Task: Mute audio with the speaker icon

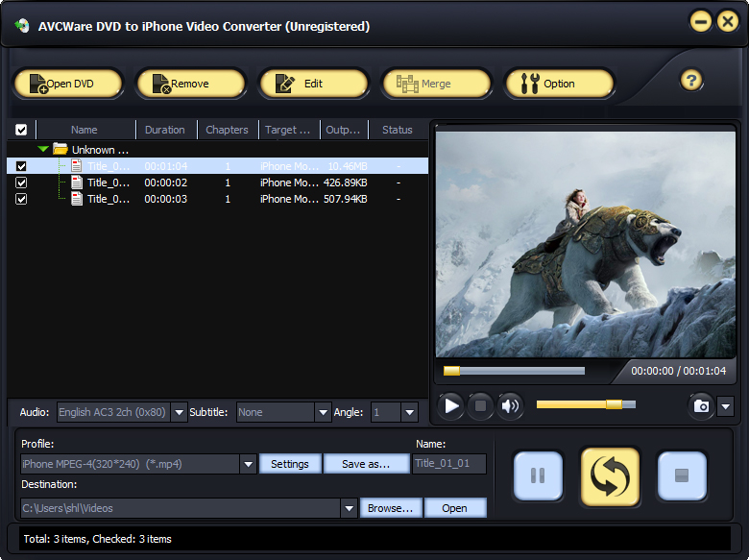Action: 510,406
